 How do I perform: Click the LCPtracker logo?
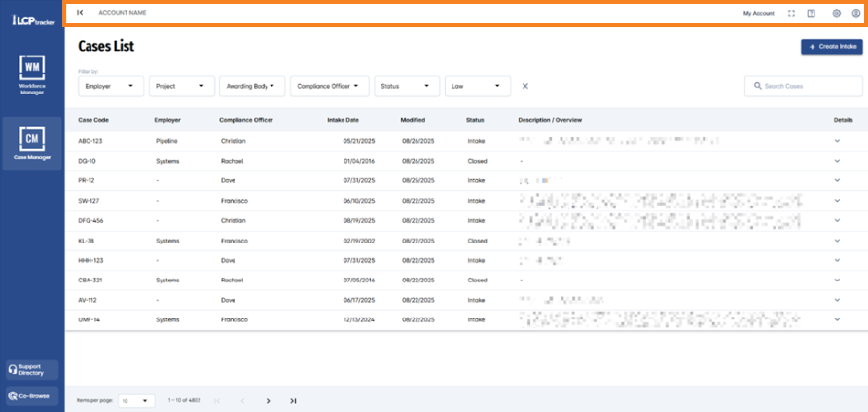point(33,21)
